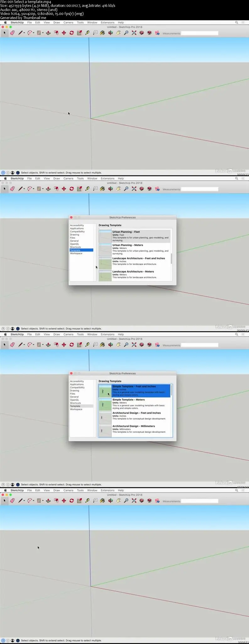Select Compatibility in Simple Template preferences sidebar
249x644 pixels.
click(x=77, y=387)
